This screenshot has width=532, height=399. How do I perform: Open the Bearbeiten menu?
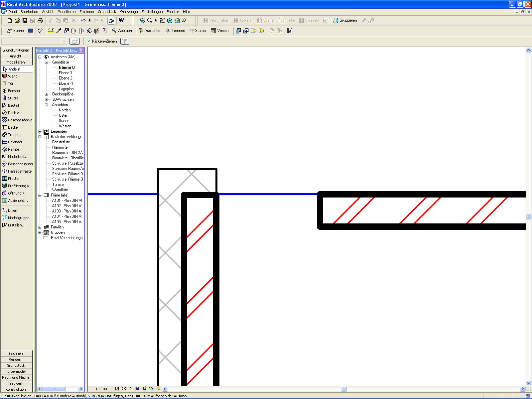(29, 12)
